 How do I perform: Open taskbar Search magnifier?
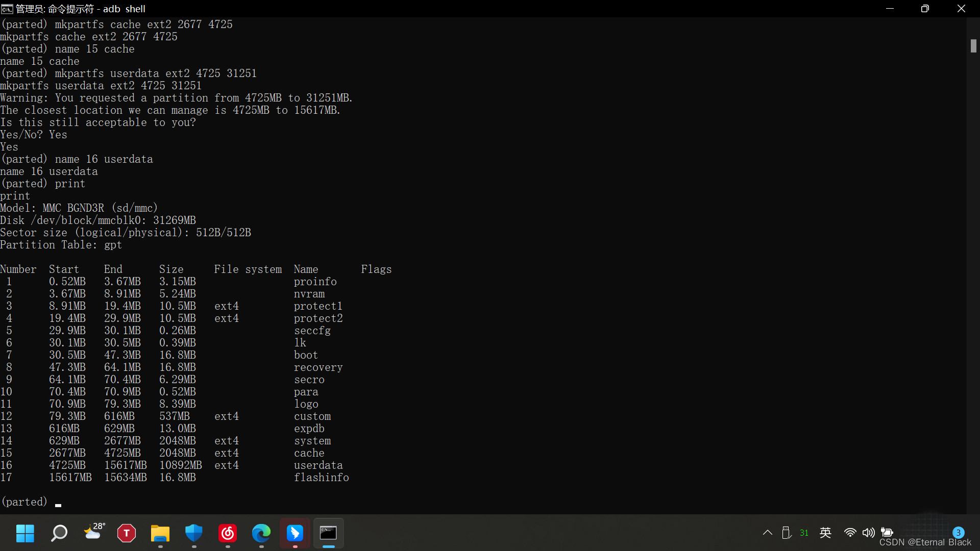[x=59, y=533]
